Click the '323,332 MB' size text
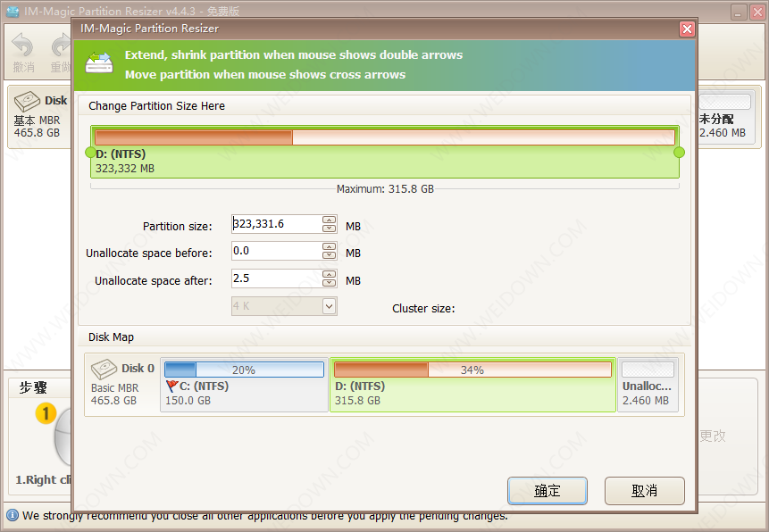769x532 pixels. coord(125,169)
